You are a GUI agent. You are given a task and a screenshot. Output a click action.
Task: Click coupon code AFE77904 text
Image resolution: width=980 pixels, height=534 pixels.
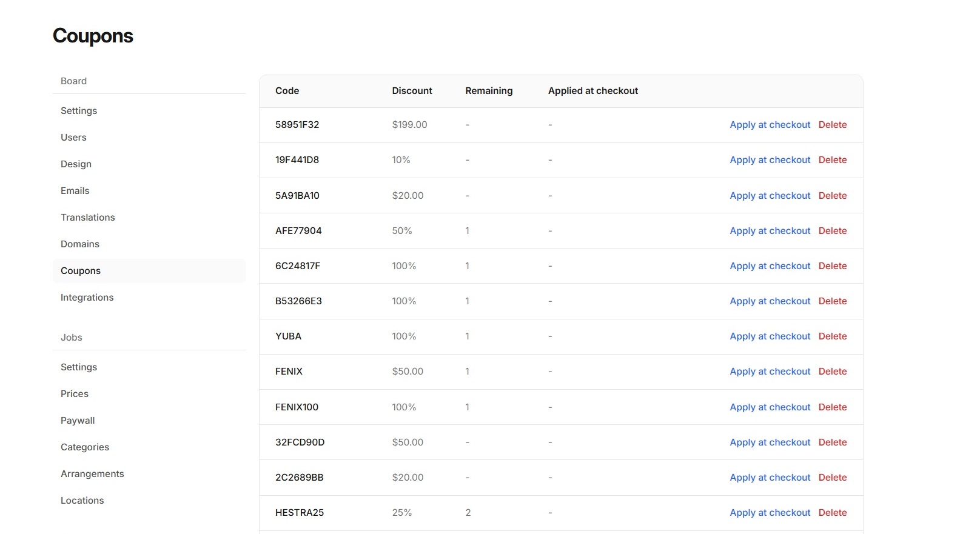click(x=298, y=231)
